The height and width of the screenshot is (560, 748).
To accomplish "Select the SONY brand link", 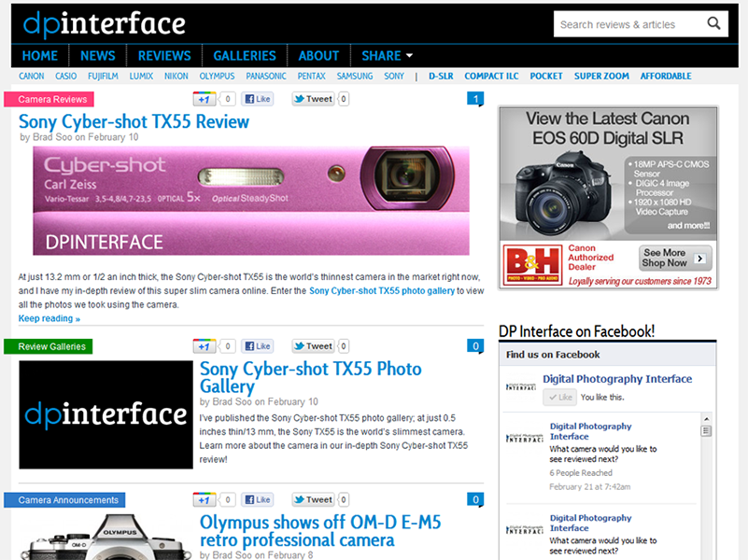I will click(394, 77).
